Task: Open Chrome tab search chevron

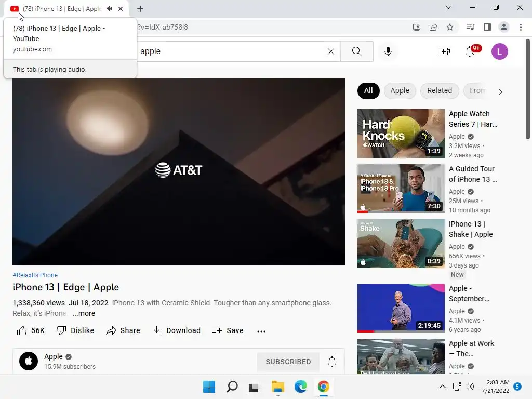Action: [448, 7]
